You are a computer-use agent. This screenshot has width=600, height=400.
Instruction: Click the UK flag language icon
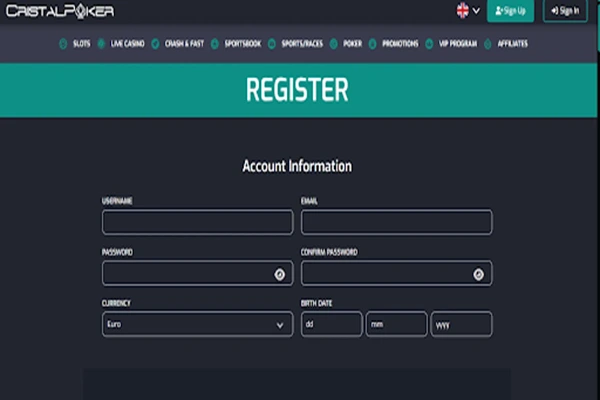click(x=463, y=11)
